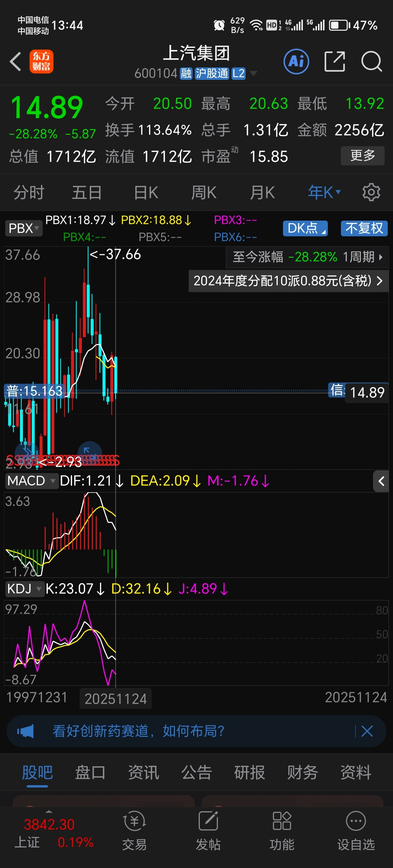Close the promotion banner X

click(x=367, y=731)
